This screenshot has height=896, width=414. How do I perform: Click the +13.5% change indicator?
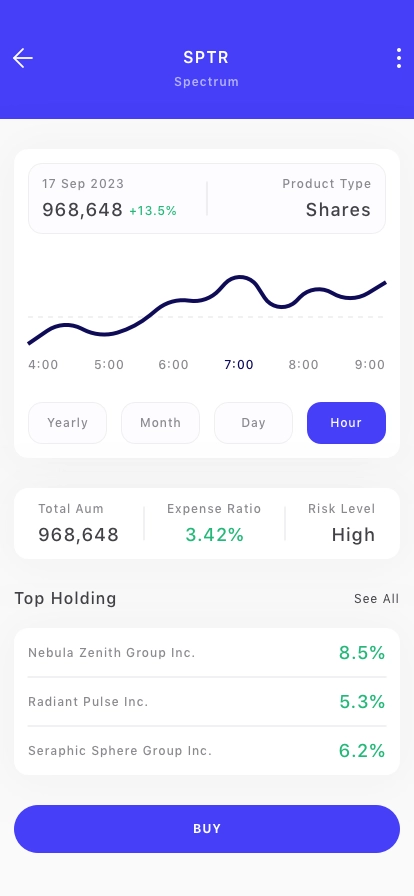coord(153,211)
